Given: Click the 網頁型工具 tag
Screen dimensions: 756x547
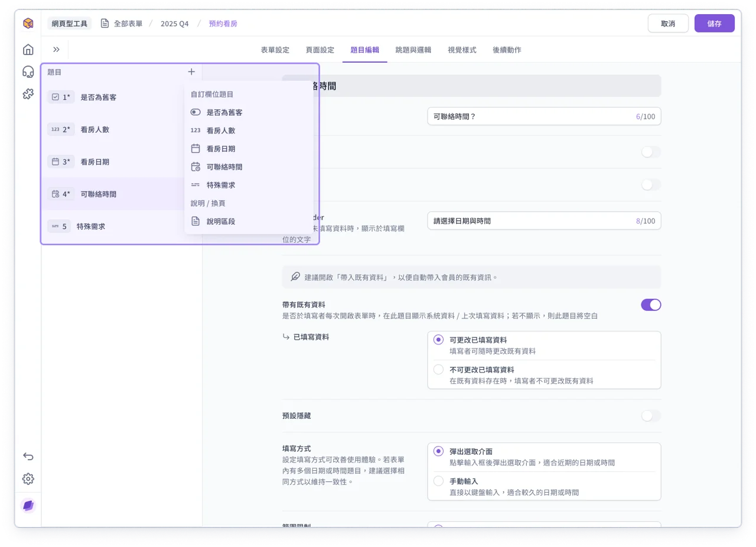Looking at the screenshot, I should pyautogui.click(x=70, y=24).
